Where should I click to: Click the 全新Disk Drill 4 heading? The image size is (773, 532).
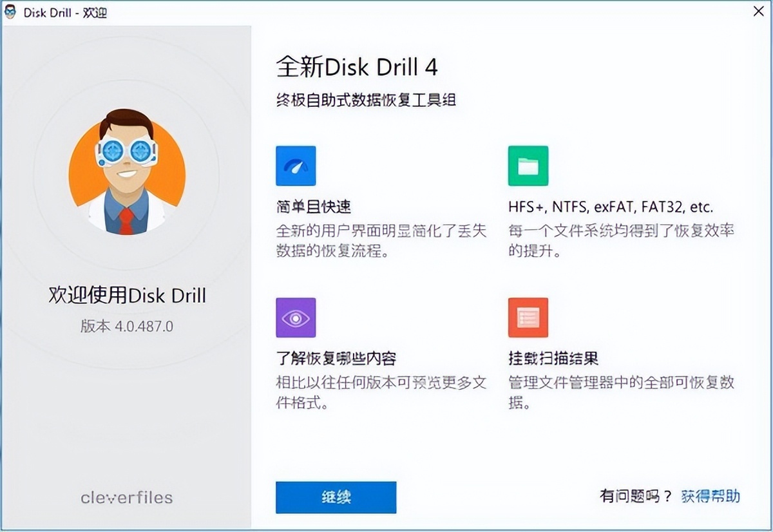point(358,67)
